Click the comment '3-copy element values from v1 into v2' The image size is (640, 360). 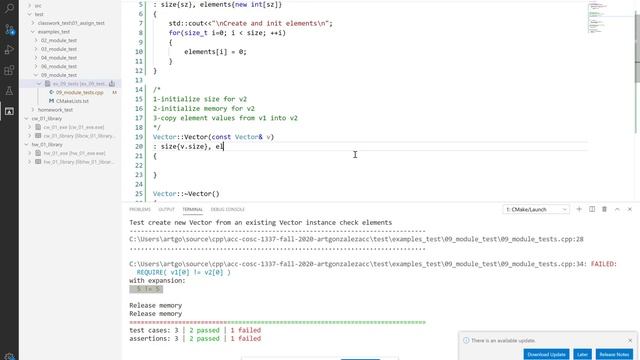click(x=225, y=118)
